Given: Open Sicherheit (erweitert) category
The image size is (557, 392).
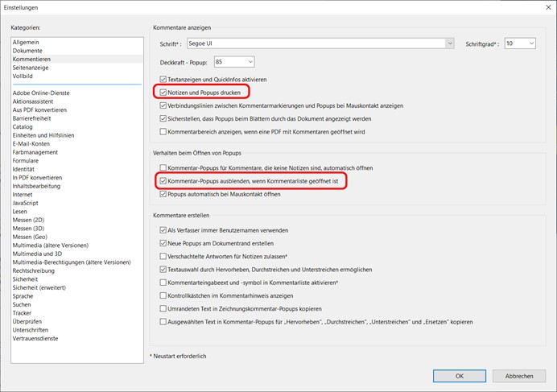Looking at the screenshot, I should coord(39,288).
